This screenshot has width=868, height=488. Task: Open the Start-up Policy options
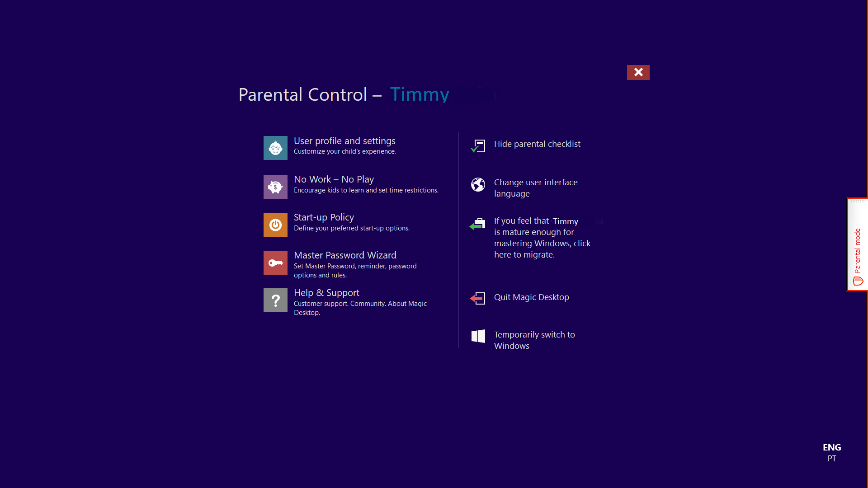(x=324, y=217)
